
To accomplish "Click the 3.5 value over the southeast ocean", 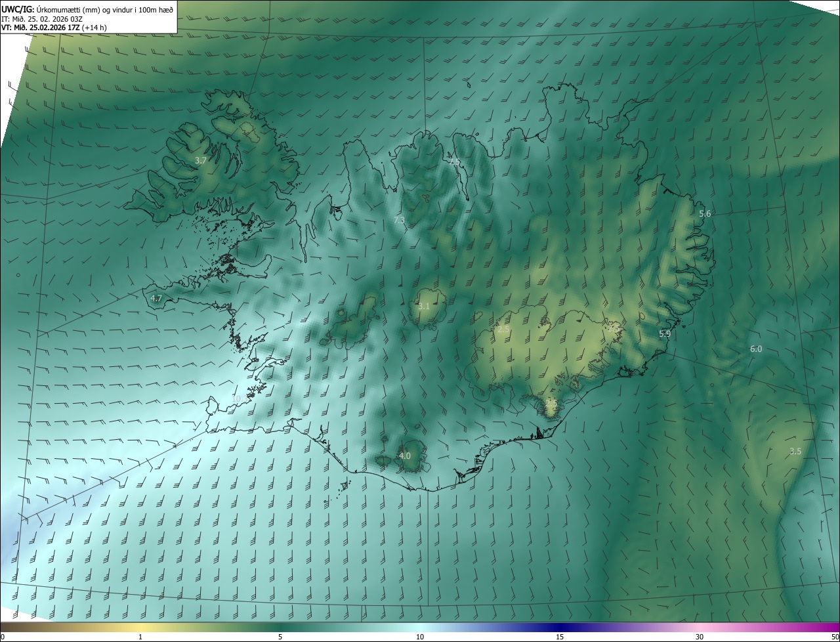I will point(795,451).
